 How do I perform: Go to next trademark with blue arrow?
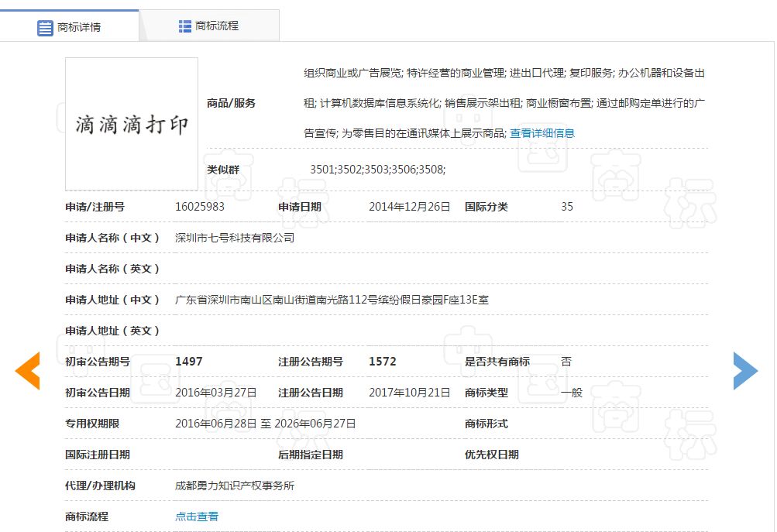tap(745, 370)
